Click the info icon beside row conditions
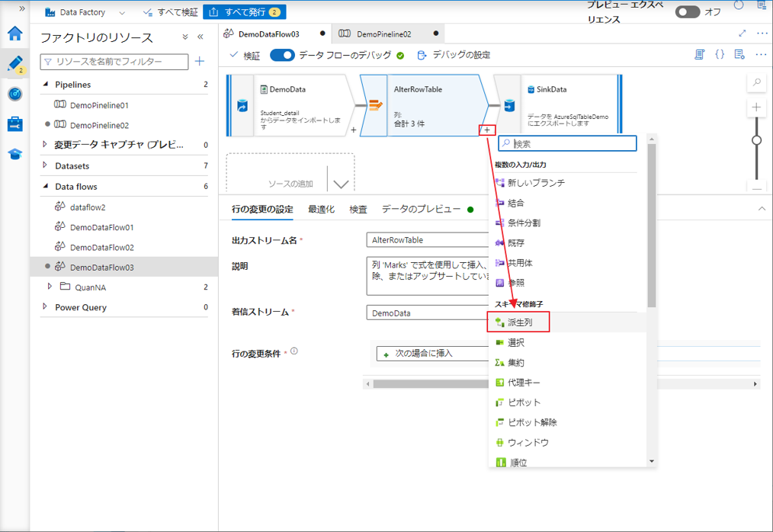773x532 pixels. coord(294,351)
